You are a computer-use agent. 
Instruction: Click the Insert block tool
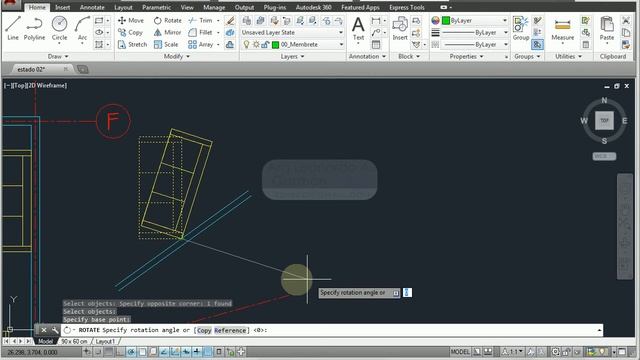[x=400, y=29]
